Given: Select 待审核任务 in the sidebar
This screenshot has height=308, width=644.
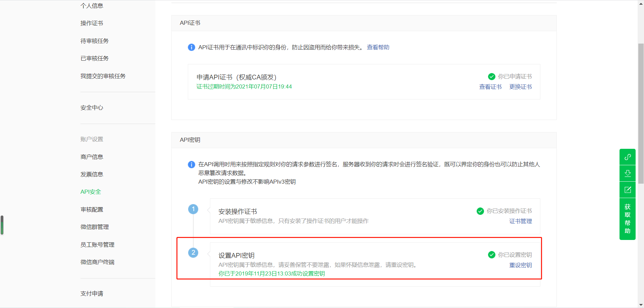Looking at the screenshot, I should point(95,41).
